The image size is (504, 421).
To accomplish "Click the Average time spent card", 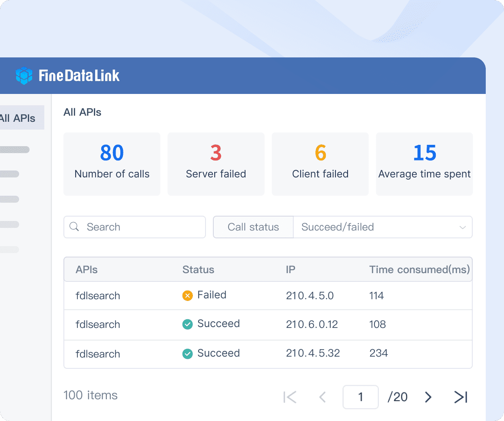I will point(424,164).
